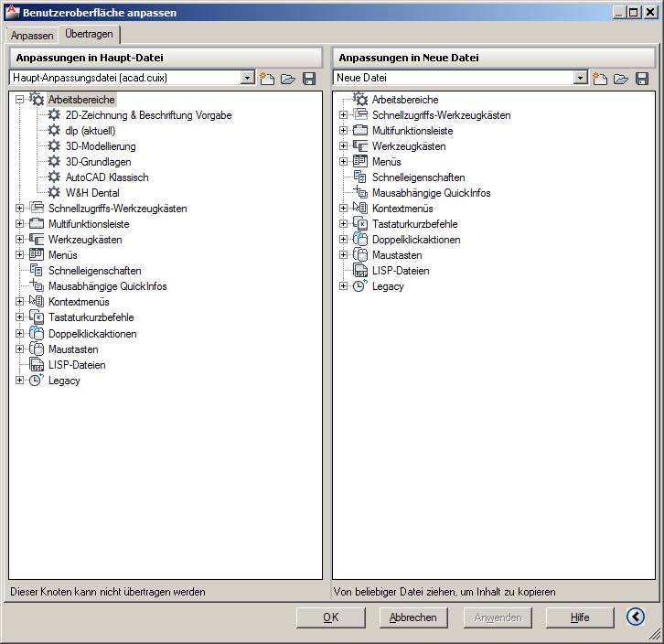Viewport: 664px width, 644px height.
Task: Click save icon in Haupt-Datei panel
Action: 309,79
